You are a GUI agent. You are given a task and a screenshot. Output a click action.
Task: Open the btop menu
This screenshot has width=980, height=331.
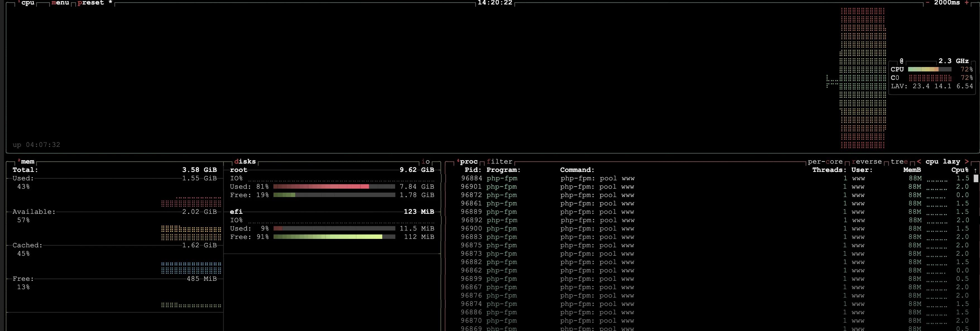60,3
